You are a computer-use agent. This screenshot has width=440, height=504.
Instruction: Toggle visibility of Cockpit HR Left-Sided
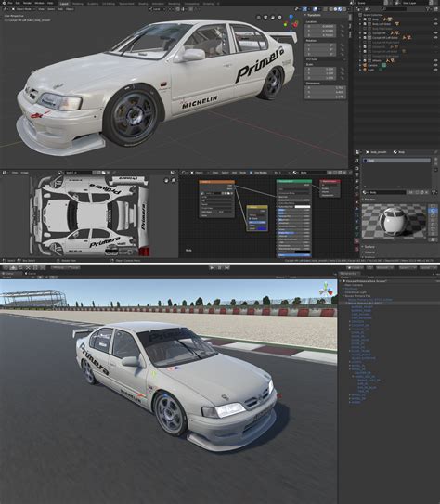[x=436, y=38]
